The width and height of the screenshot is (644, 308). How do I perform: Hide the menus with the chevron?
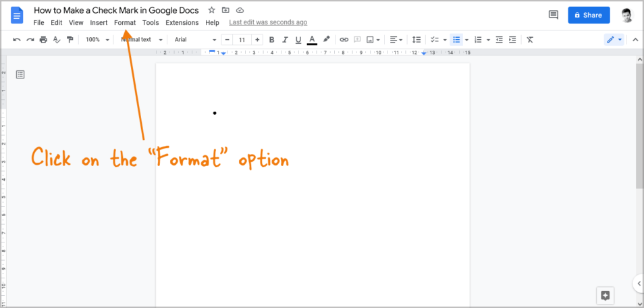pos(635,40)
